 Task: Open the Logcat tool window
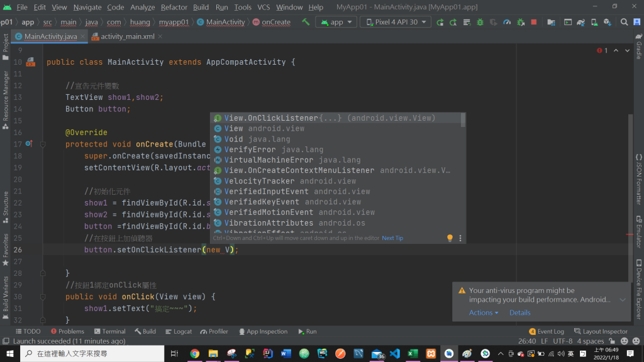click(x=178, y=332)
